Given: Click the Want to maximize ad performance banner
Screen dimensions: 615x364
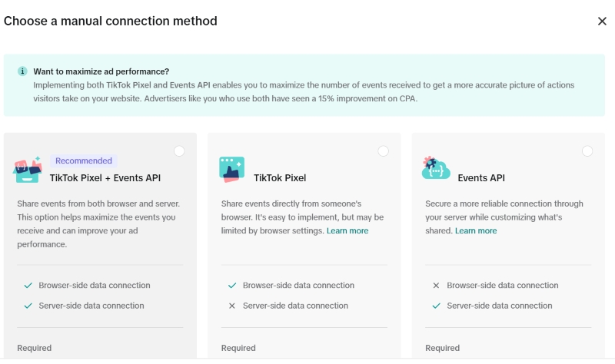Looking at the screenshot, I should pos(304,84).
